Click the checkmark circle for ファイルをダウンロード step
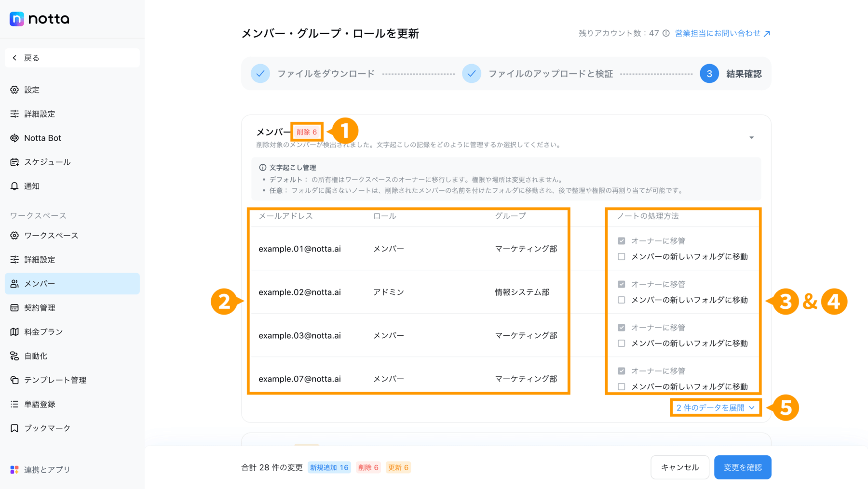868x489 pixels. 260,74
